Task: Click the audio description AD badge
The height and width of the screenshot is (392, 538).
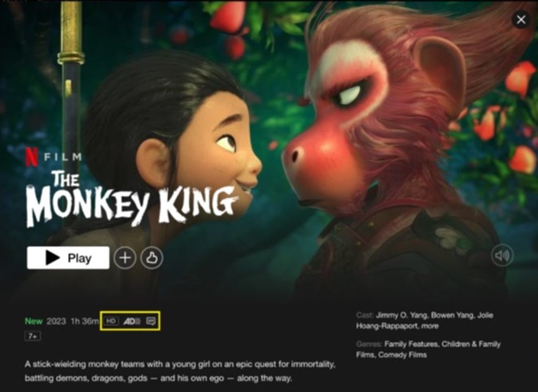Action: point(132,321)
